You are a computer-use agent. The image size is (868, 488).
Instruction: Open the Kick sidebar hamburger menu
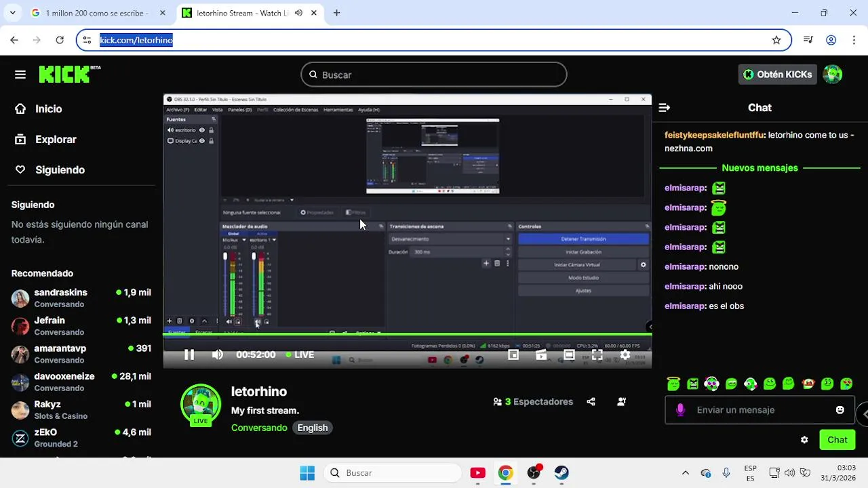20,75
